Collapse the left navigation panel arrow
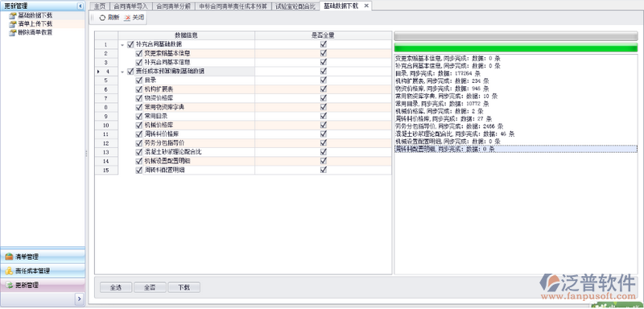Screen dimensions: 644x309 click(80, 6)
